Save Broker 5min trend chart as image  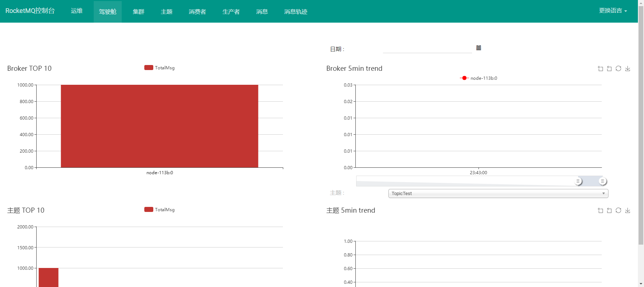(627, 69)
